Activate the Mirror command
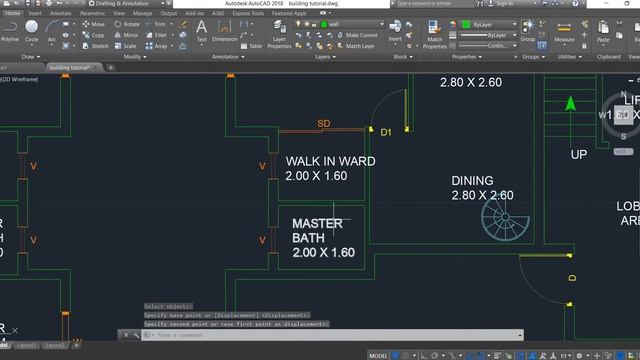Image resolution: width=640 pixels, height=360 pixels. click(127, 35)
